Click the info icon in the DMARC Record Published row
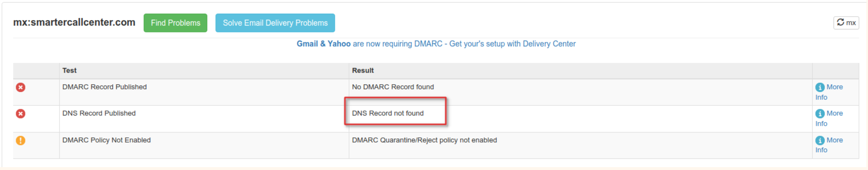The width and height of the screenshot is (868, 170). click(x=820, y=87)
